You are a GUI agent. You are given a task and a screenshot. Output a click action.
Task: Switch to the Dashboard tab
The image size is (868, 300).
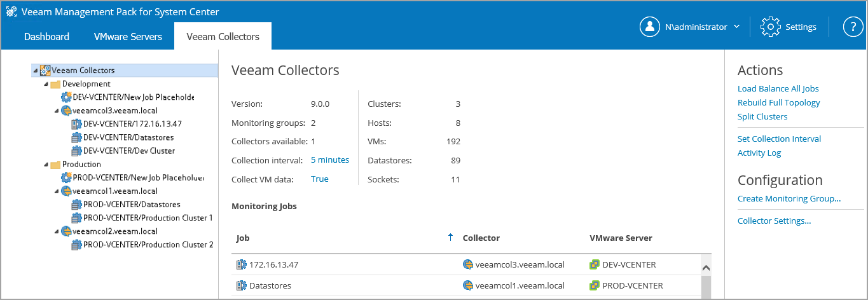(46, 37)
